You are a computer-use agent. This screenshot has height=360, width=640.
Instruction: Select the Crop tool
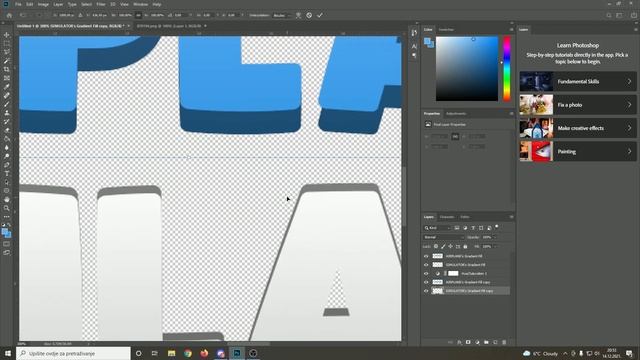pyautogui.click(x=7, y=69)
